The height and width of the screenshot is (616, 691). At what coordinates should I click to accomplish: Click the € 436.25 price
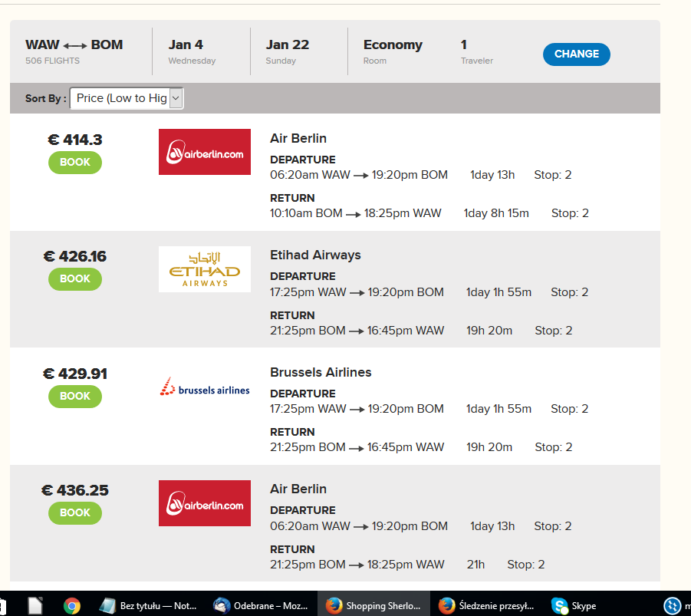[x=75, y=490]
